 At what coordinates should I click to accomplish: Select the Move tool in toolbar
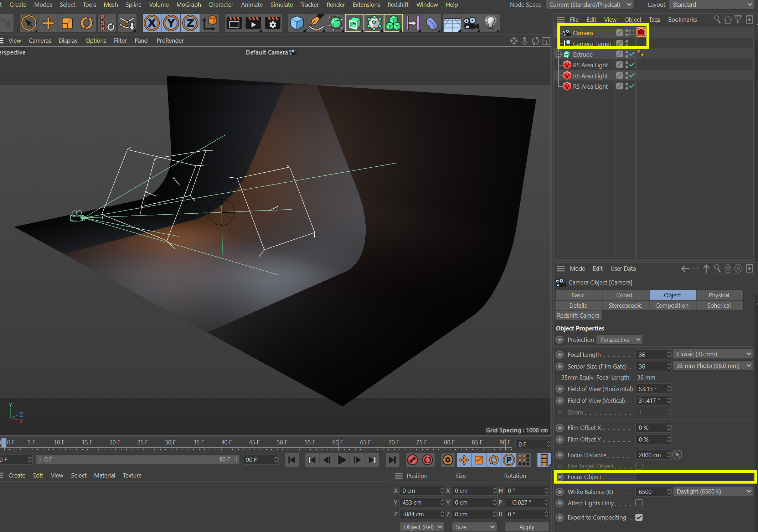pos(48,24)
